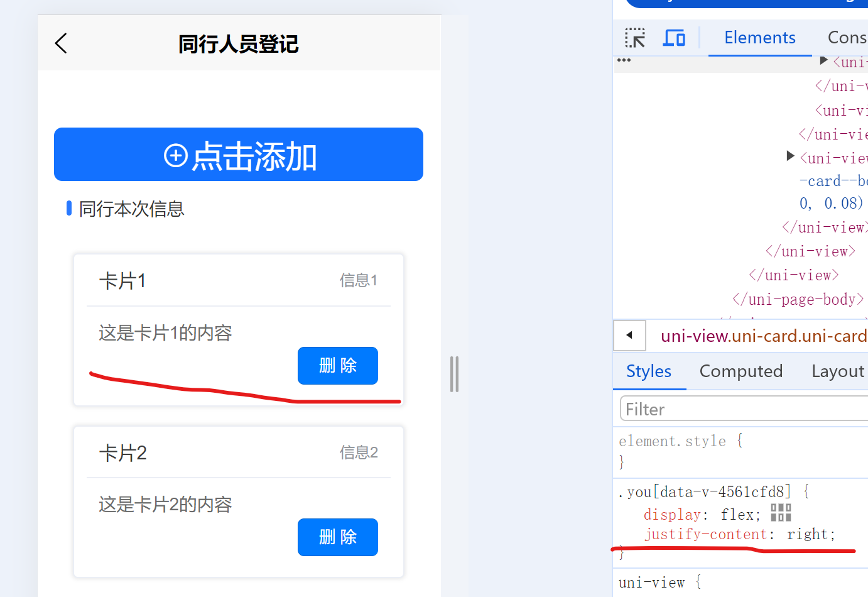
Task: Click the 'flex' value of display
Action: tap(737, 515)
